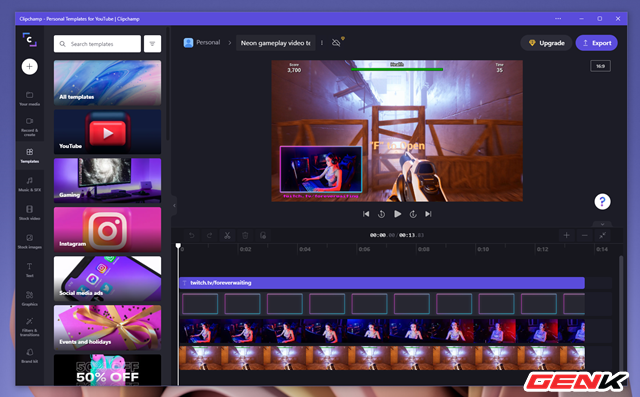Collapse the templates side panel
The image size is (640, 397).
coord(174,205)
